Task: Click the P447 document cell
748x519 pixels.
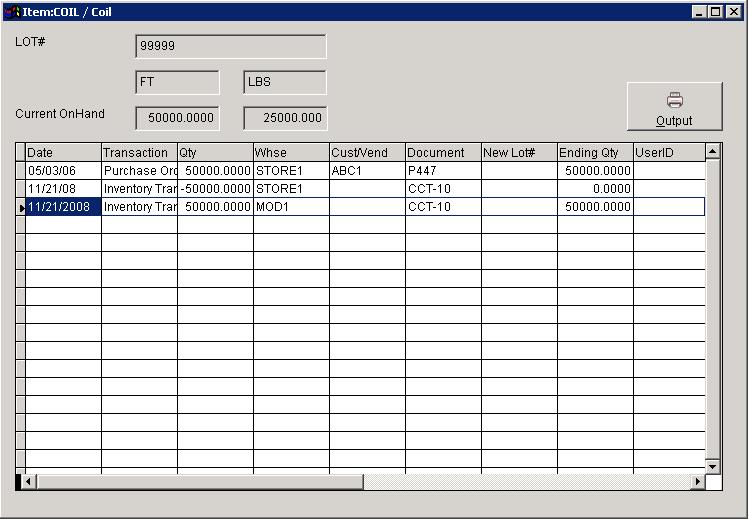Action: tap(443, 171)
